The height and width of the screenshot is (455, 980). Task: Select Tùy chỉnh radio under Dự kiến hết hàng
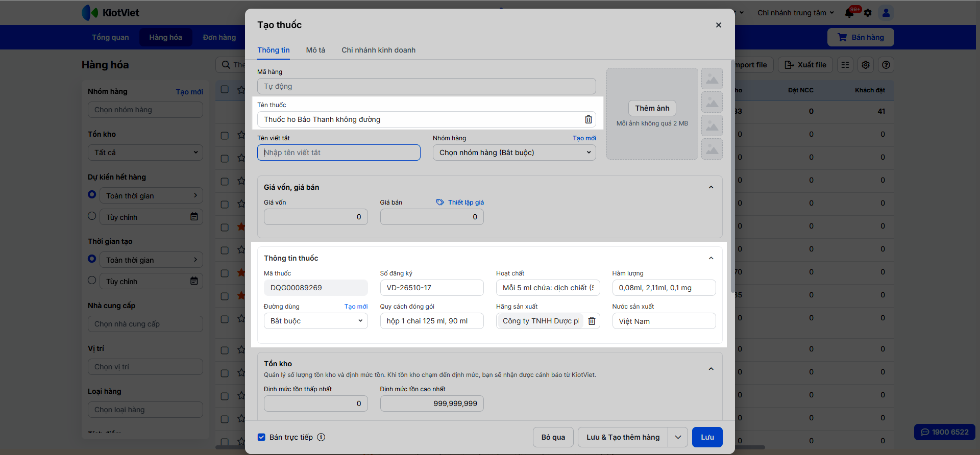92,216
